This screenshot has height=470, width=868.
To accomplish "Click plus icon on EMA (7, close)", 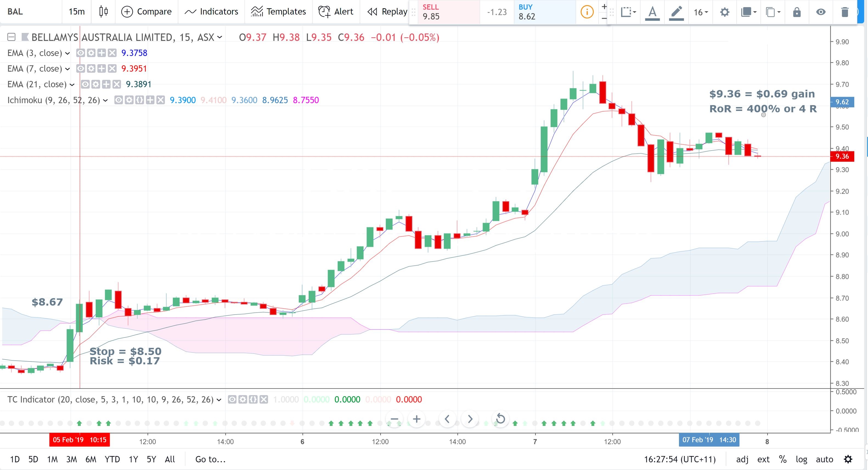I will tap(102, 69).
